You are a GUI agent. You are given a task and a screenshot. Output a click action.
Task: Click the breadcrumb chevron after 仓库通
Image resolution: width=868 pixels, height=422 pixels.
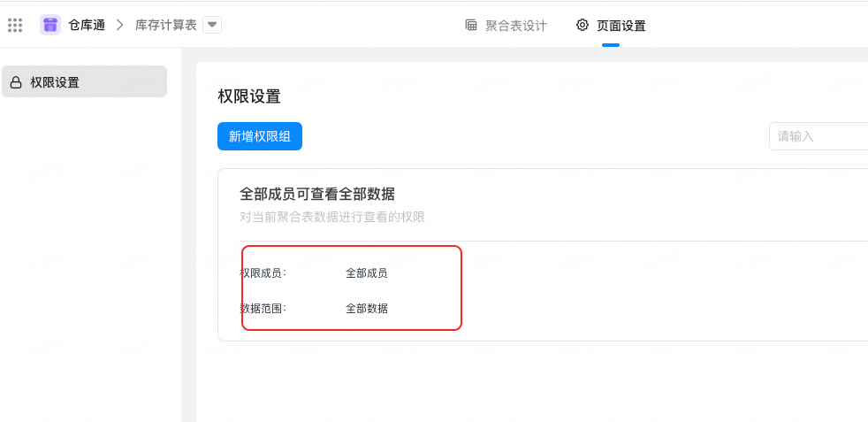pos(119,25)
